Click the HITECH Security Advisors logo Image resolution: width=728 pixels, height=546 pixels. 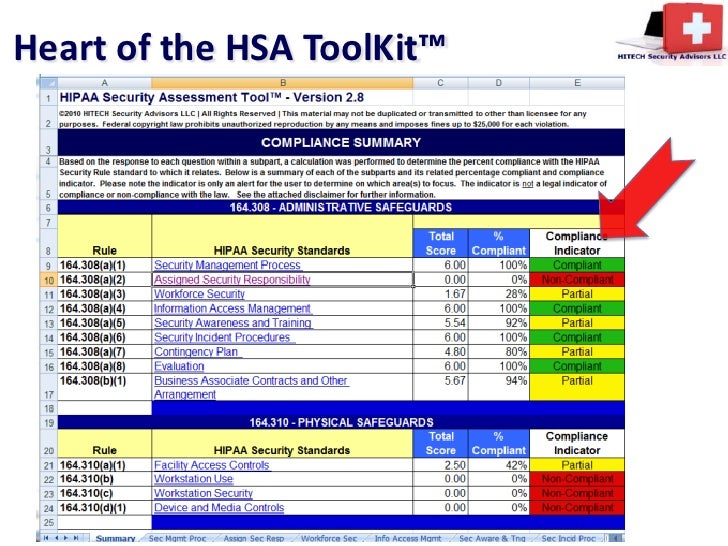coord(671,32)
